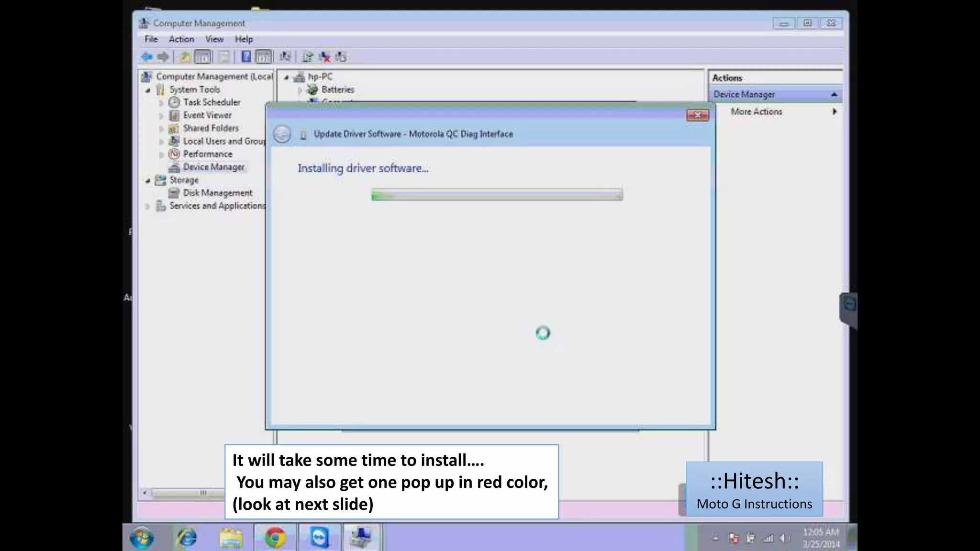
Task: Collapse the System Tools tree node
Action: (148, 90)
